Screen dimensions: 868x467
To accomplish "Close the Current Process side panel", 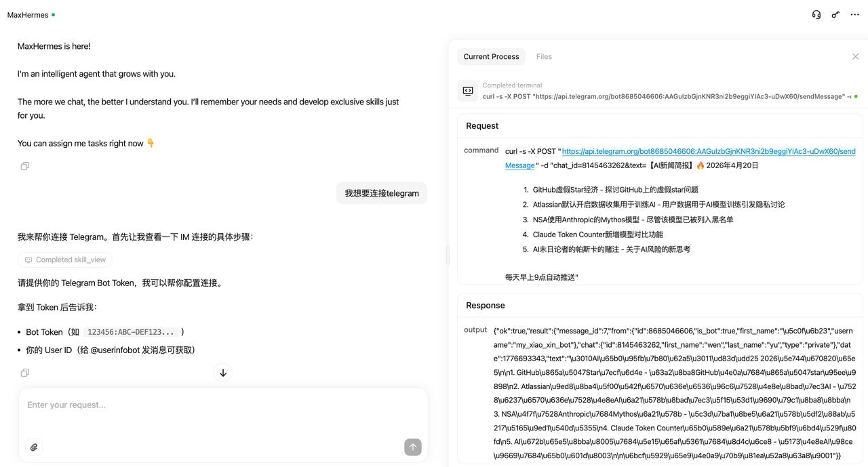I will tap(855, 57).
